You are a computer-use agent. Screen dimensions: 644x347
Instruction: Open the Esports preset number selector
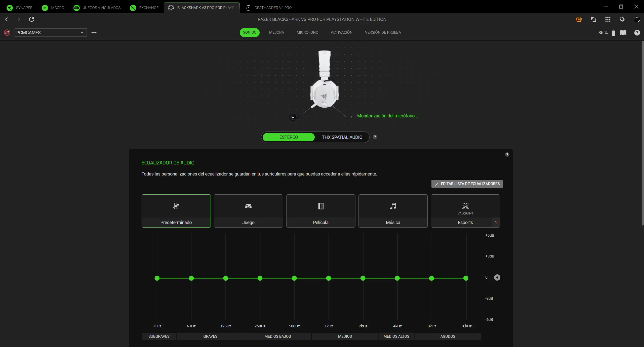coord(496,223)
